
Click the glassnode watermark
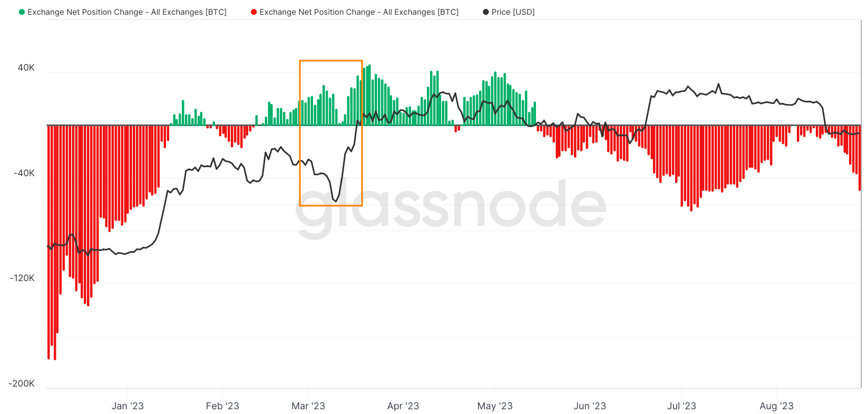(x=451, y=206)
